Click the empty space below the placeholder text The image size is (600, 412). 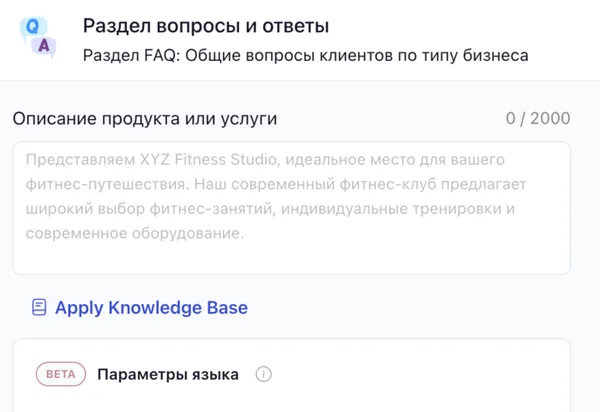pyautogui.click(x=291, y=258)
